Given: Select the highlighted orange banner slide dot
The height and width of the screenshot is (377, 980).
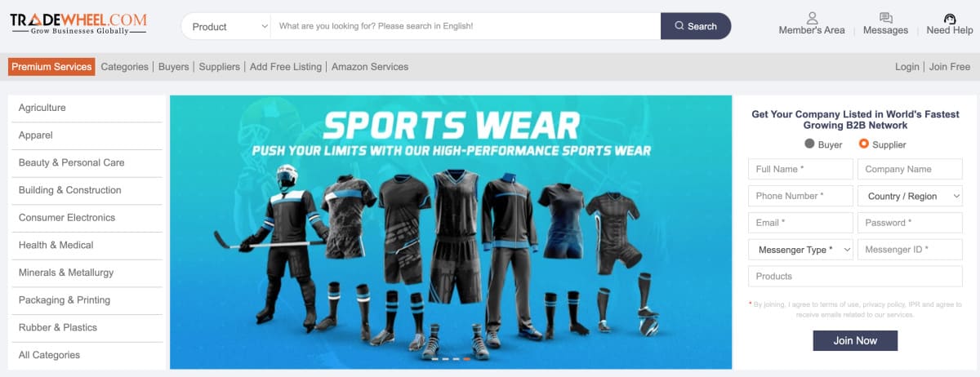Looking at the screenshot, I should 466,358.
